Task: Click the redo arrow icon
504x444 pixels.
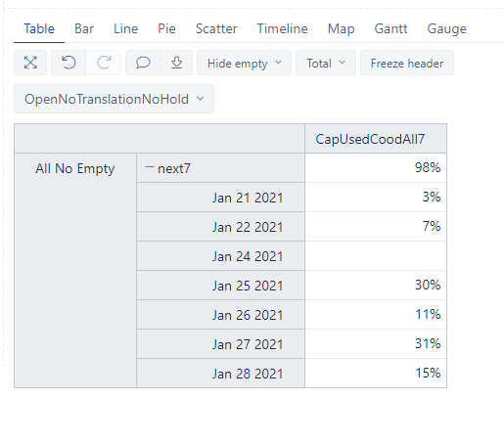Action: click(104, 63)
